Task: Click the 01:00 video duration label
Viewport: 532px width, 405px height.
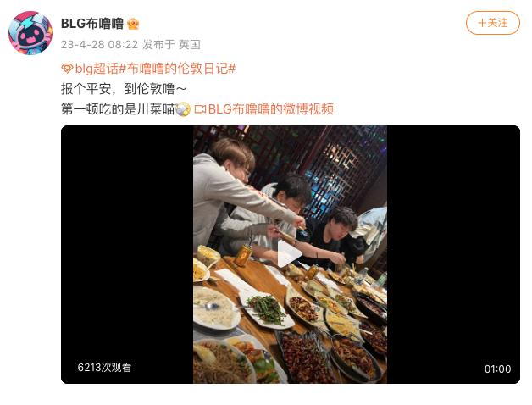Action: [498, 369]
